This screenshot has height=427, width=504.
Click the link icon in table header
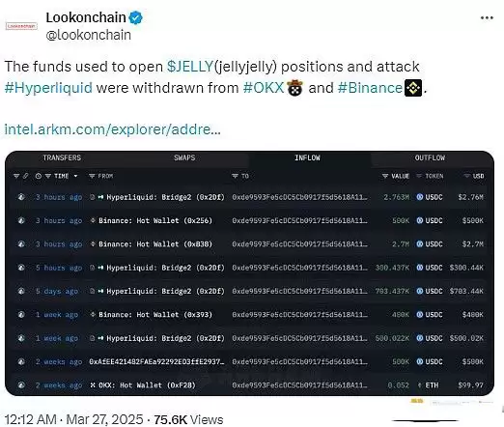25,176
